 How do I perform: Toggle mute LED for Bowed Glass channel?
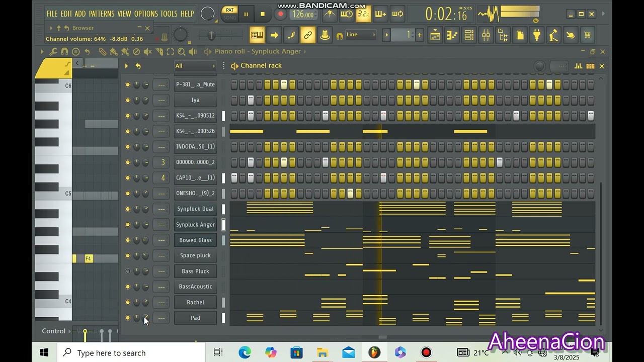[128, 240]
